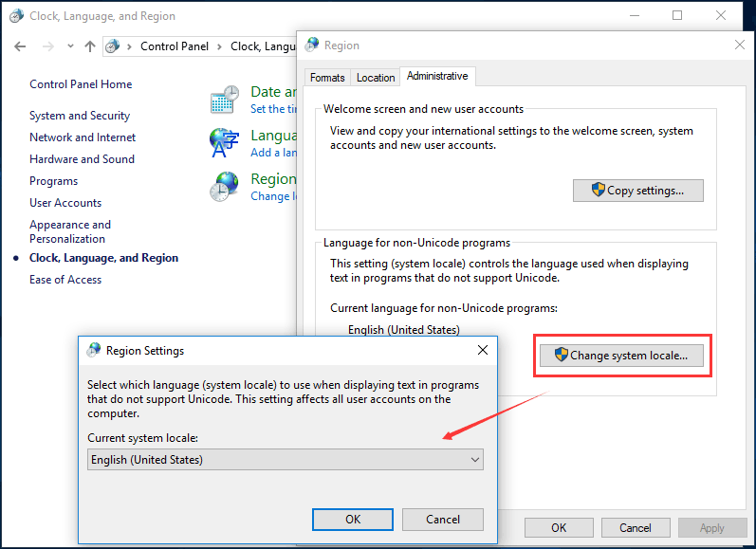The image size is (756, 549).
Task: Click the up folder arrow
Action: pos(90,46)
